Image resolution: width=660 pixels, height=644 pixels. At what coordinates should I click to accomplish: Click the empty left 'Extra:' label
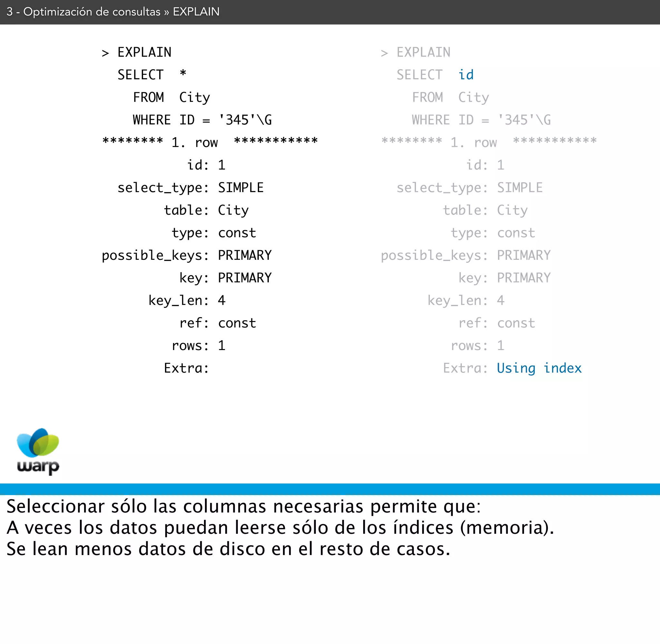point(186,368)
